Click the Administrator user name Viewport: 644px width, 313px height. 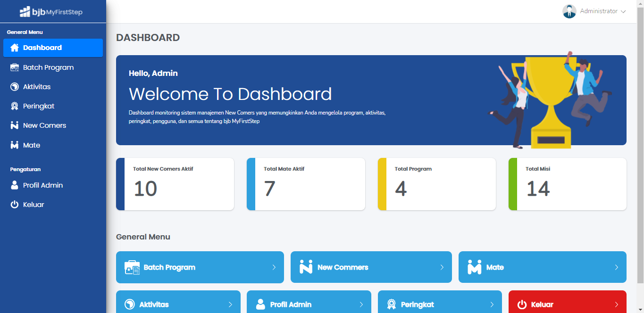point(599,11)
